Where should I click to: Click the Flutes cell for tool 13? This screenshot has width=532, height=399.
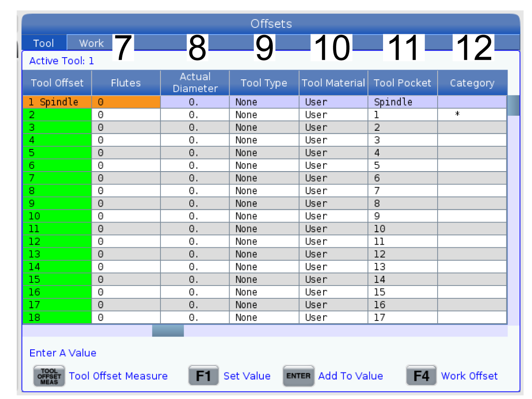click(126, 254)
